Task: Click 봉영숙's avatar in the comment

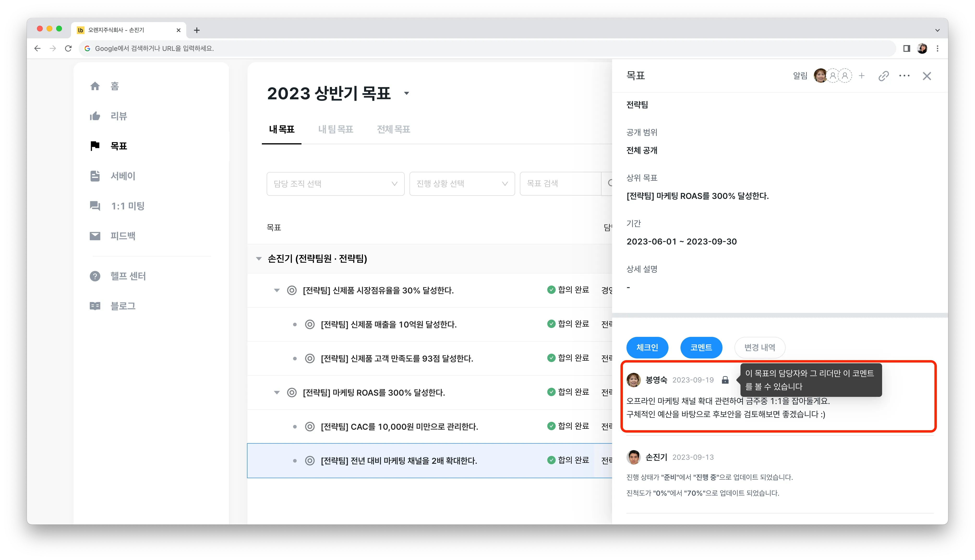Action: pos(633,380)
